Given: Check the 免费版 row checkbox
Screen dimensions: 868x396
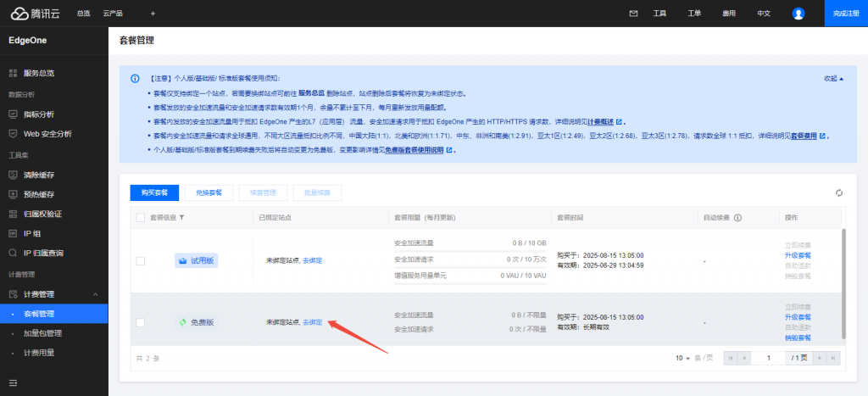Looking at the screenshot, I should click(x=141, y=322).
